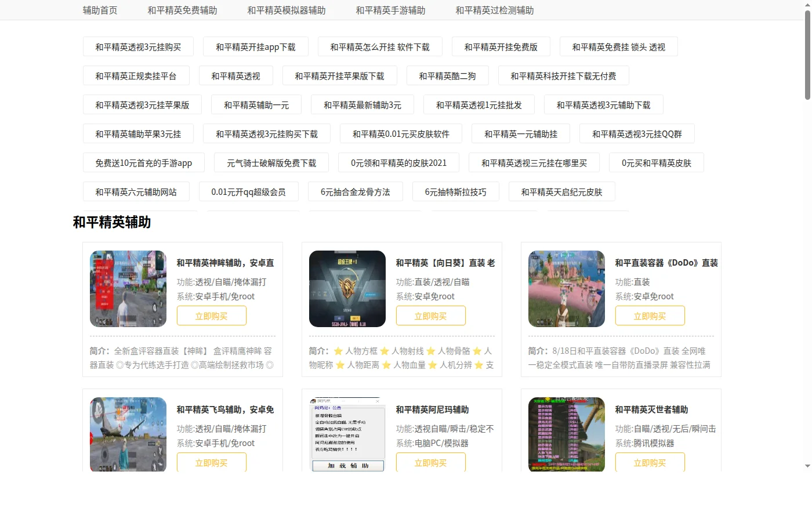Open the 0.01元开qq超级会员 tag
Screen dimensions: 812x522
click(249, 192)
